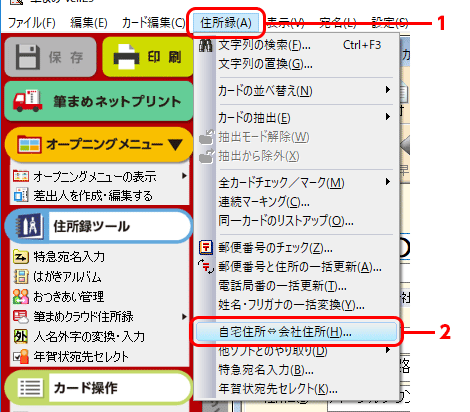Expand 全カードチェック／マーク(M) submenu
This screenshot has width=470, height=412.
click(x=297, y=182)
